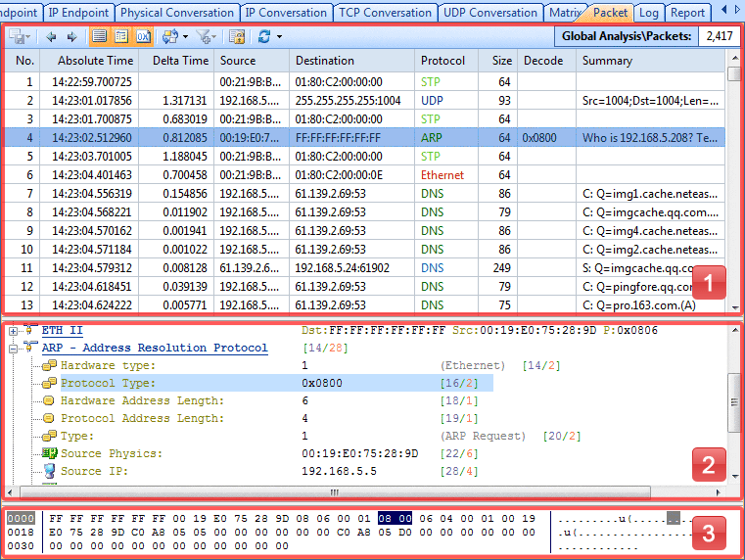Click the ARP Type field icon
Image resolution: width=745 pixels, height=560 pixels.
coord(49,436)
